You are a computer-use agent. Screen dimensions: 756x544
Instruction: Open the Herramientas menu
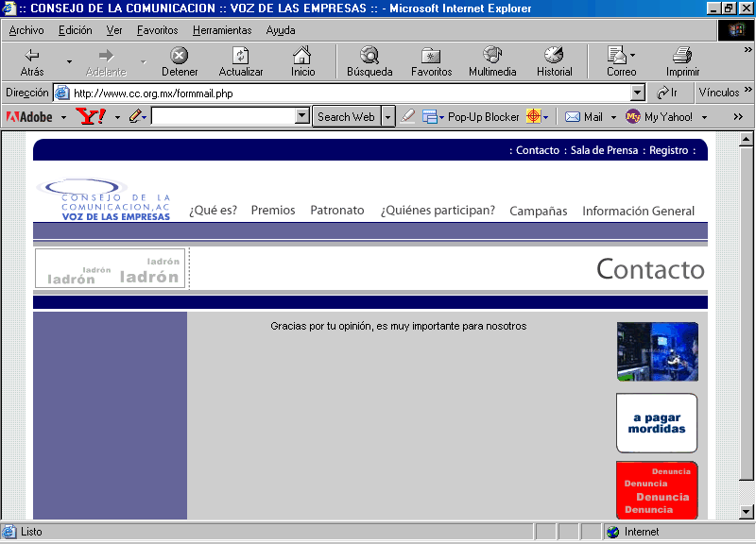pos(222,30)
